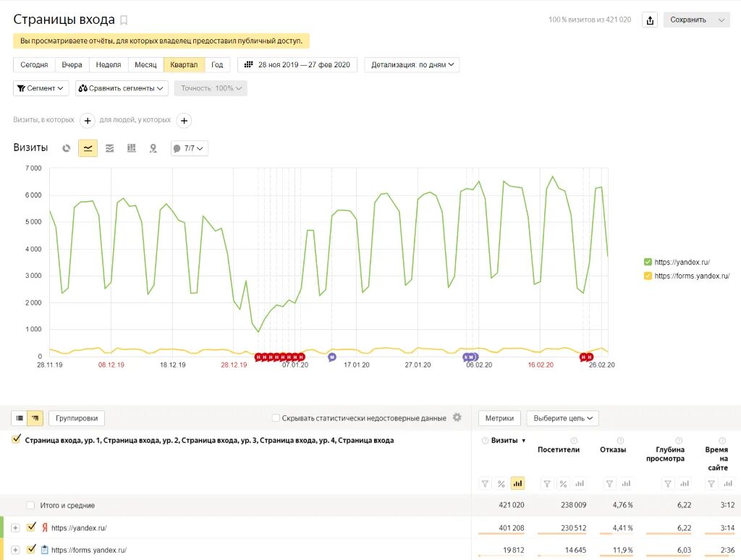Toggle bar chart icon for Визиты column
Screen dimensions: 741x560
(x=518, y=483)
